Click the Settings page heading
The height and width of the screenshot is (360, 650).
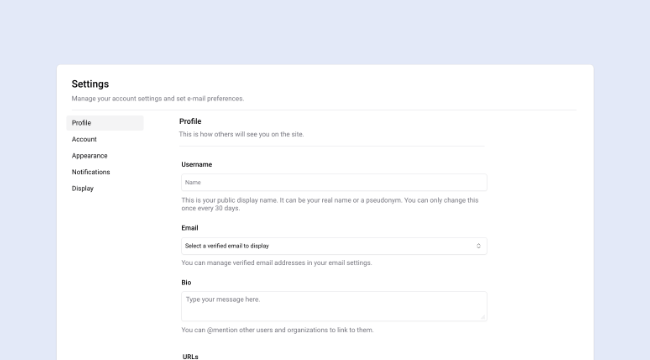(x=90, y=84)
